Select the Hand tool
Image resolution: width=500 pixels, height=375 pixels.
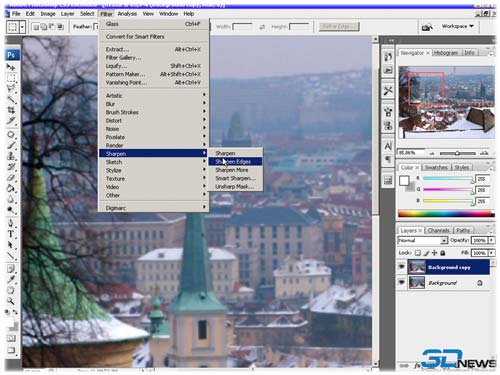[x=11, y=290]
